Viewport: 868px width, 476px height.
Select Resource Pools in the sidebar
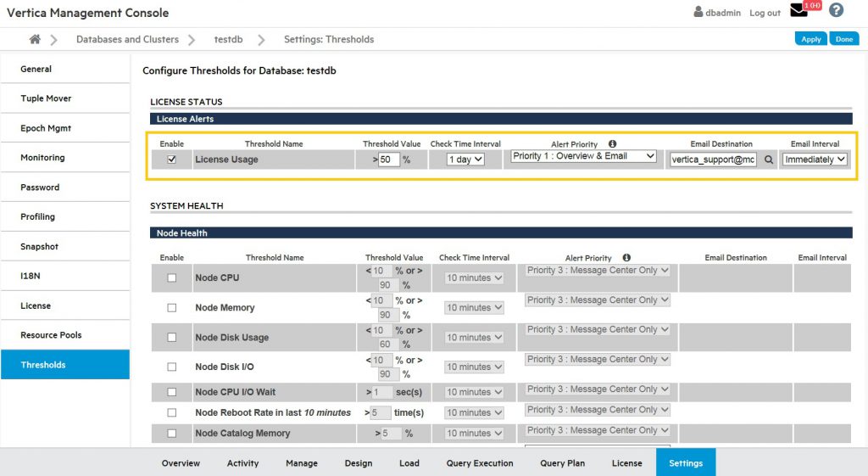coord(51,335)
